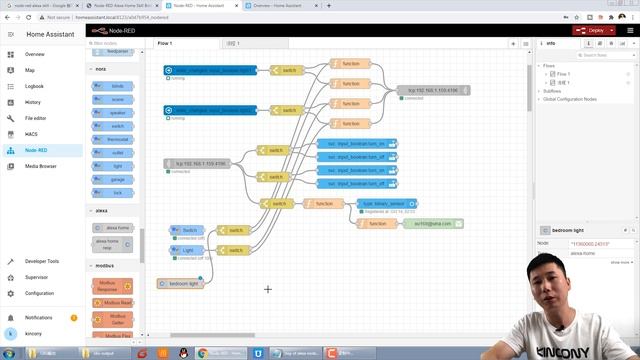Click the input button on second events node

click(x=168, y=110)
